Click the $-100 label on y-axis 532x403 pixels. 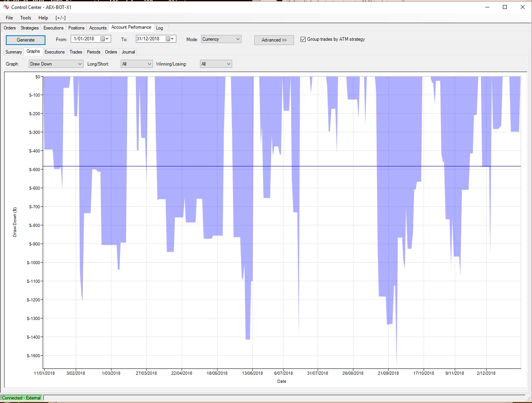(35, 95)
